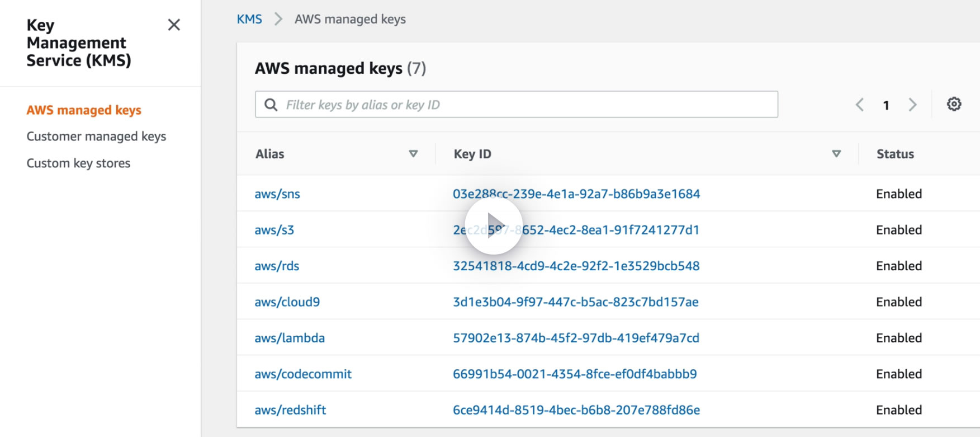The height and width of the screenshot is (437, 980).
Task: Open the aws/lambda key ID link
Action: click(x=576, y=338)
